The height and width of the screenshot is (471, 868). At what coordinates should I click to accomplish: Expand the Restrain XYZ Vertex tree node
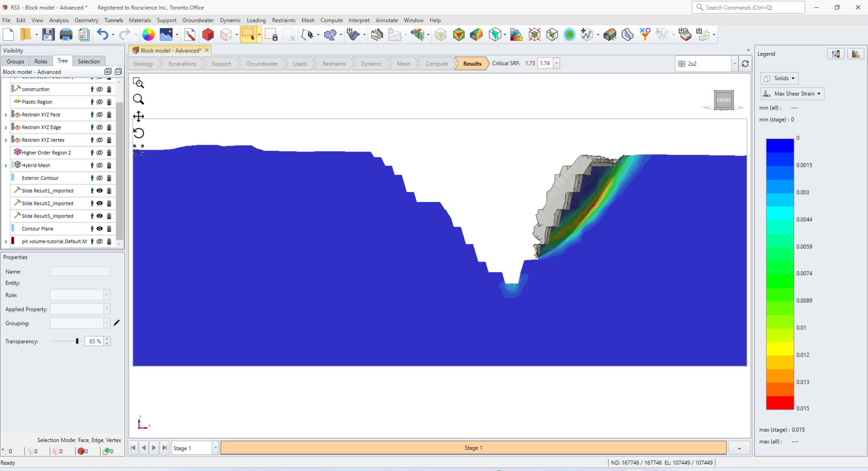click(x=6, y=140)
